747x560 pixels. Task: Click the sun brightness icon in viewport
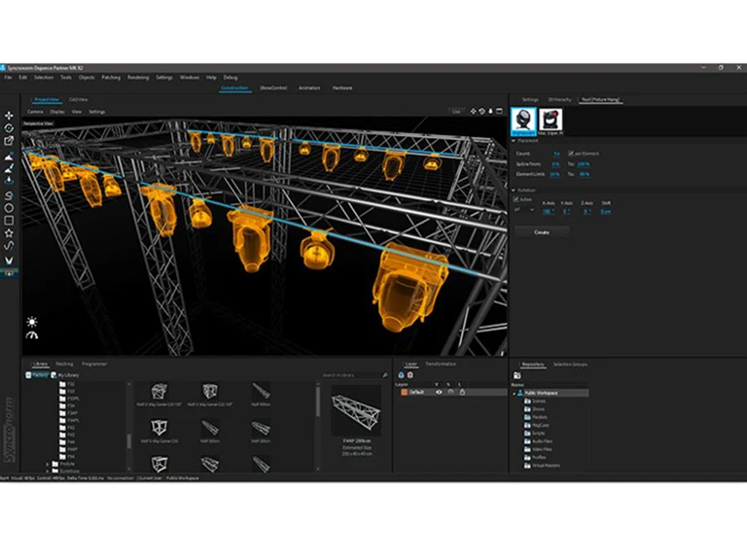click(x=32, y=323)
